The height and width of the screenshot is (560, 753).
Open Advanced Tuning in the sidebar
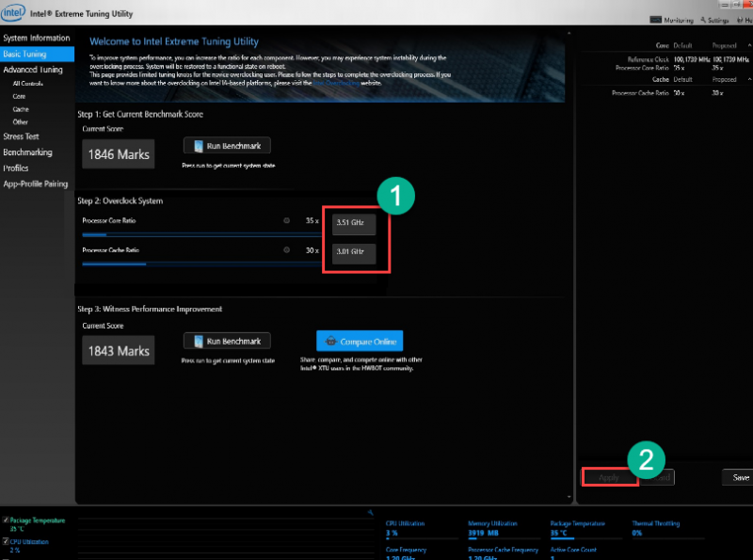pyautogui.click(x=33, y=70)
